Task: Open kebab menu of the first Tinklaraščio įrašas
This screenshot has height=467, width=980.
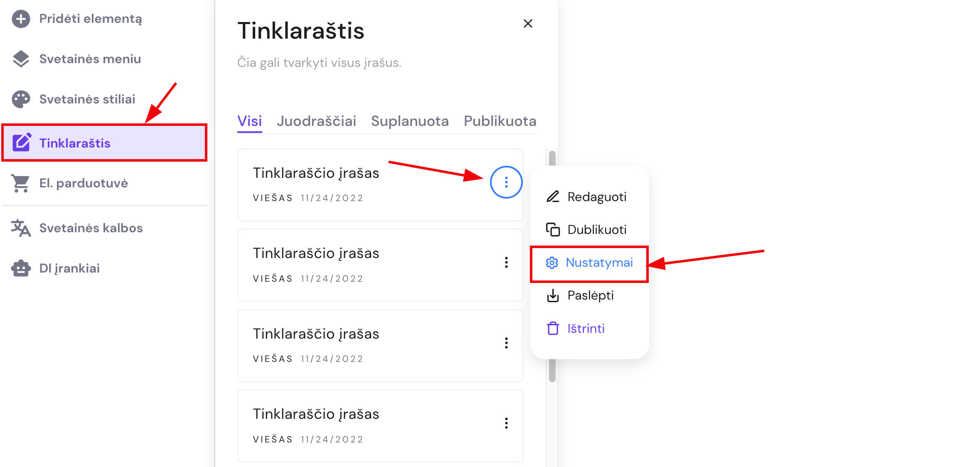Action: coord(506,182)
